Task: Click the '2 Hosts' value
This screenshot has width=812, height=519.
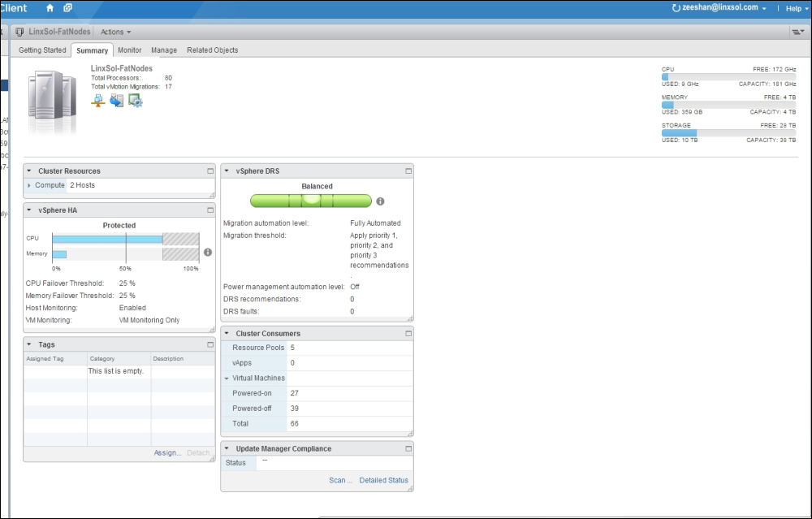Action: point(82,185)
